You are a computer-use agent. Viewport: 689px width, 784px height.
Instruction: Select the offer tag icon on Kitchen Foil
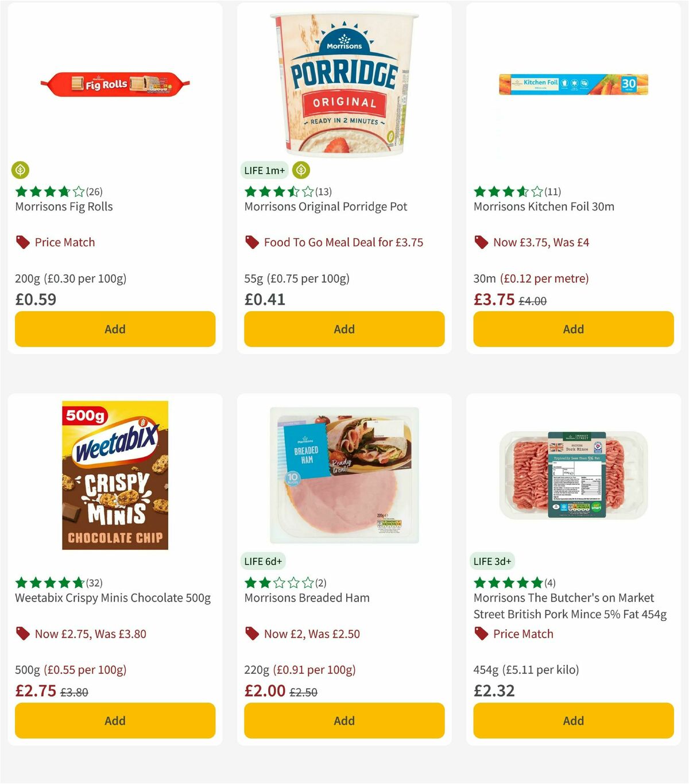(481, 242)
